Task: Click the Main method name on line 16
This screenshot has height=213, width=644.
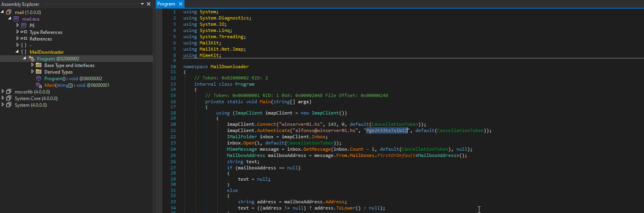Action: [x=265, y=102]
